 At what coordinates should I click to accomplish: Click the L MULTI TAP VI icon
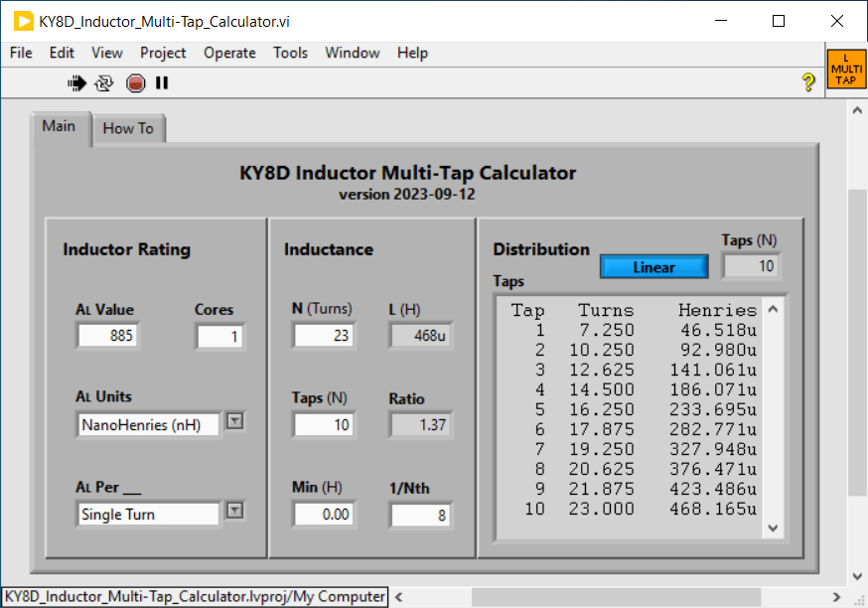845,70
